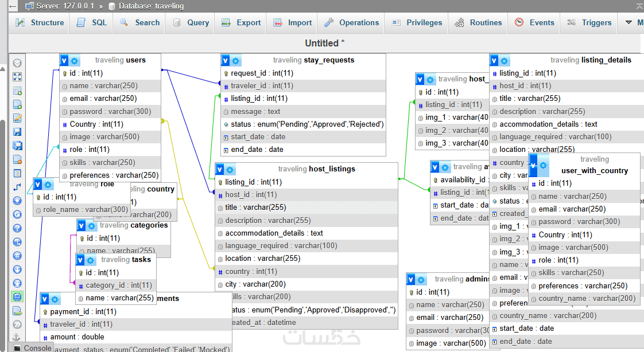The image size is (644, 352).
Task: Open the Triggers tab
Action: coord(589,22)
